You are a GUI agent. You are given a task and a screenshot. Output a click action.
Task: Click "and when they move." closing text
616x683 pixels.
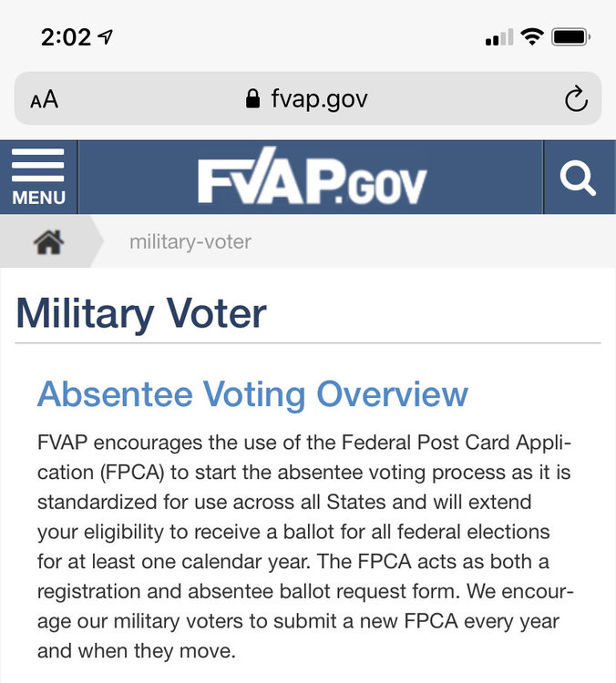pos(136,650)
